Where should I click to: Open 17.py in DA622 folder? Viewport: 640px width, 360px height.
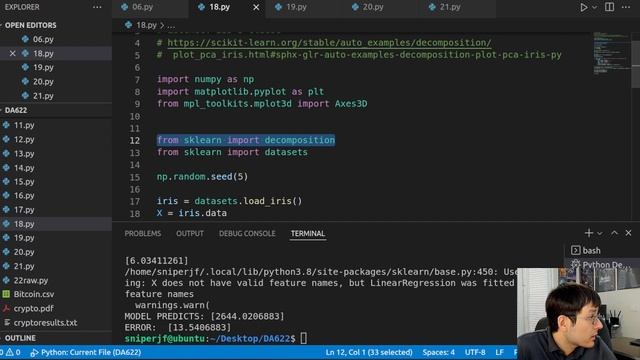(24, 210)
